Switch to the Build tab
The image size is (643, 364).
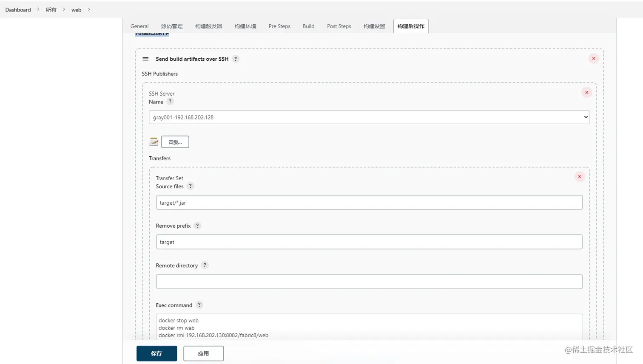pyautogui.click(x=309, y=26)
